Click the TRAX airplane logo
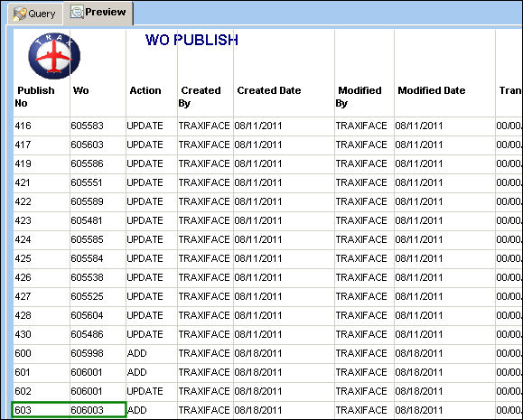The height and width of the screenshot is (420, 523). (54, 56)
